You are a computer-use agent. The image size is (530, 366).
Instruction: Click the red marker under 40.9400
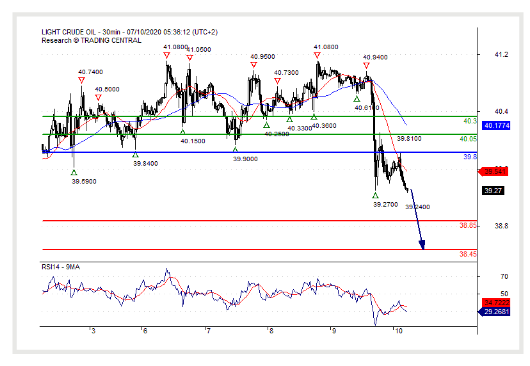[x=366, y=66]
